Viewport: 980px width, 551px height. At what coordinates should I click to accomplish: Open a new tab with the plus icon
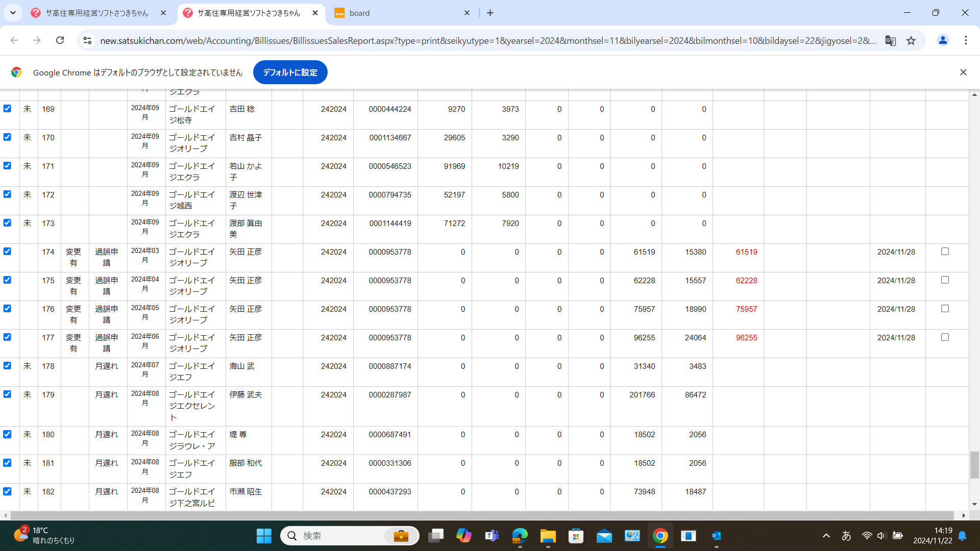point(490,13)
